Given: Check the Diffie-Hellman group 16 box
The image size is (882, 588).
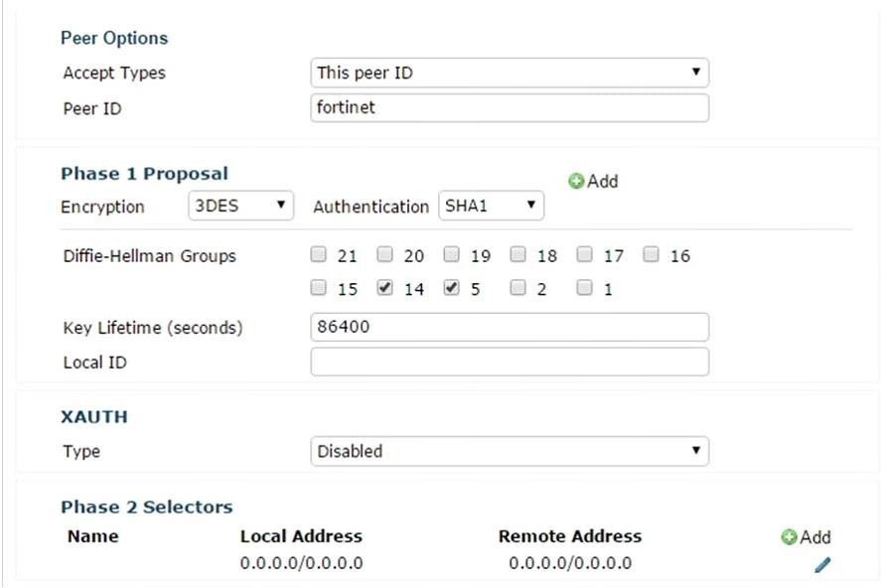Looking at the screenshot, I should (651, 254).
